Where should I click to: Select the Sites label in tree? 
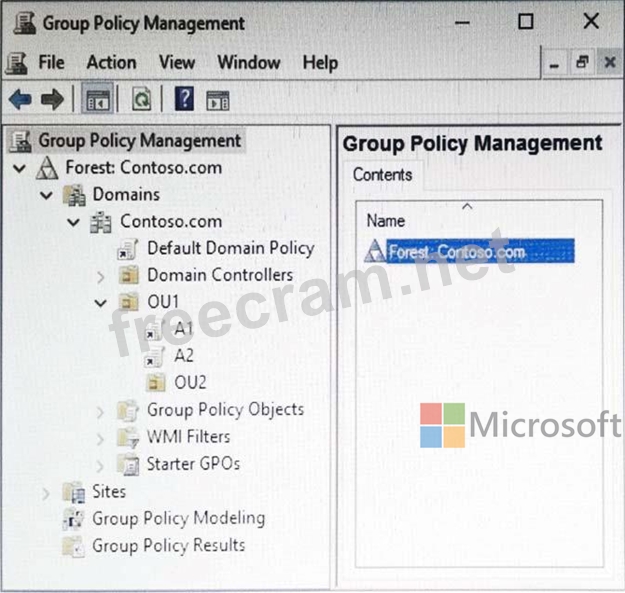point(109,491)
